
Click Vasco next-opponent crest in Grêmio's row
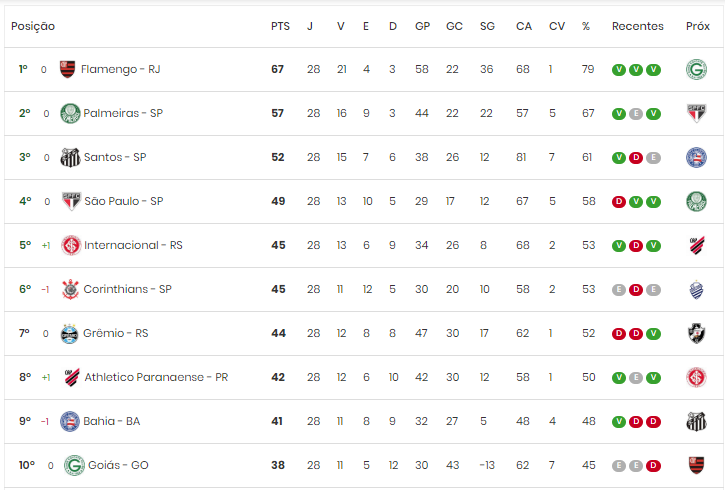pos(696,333)
